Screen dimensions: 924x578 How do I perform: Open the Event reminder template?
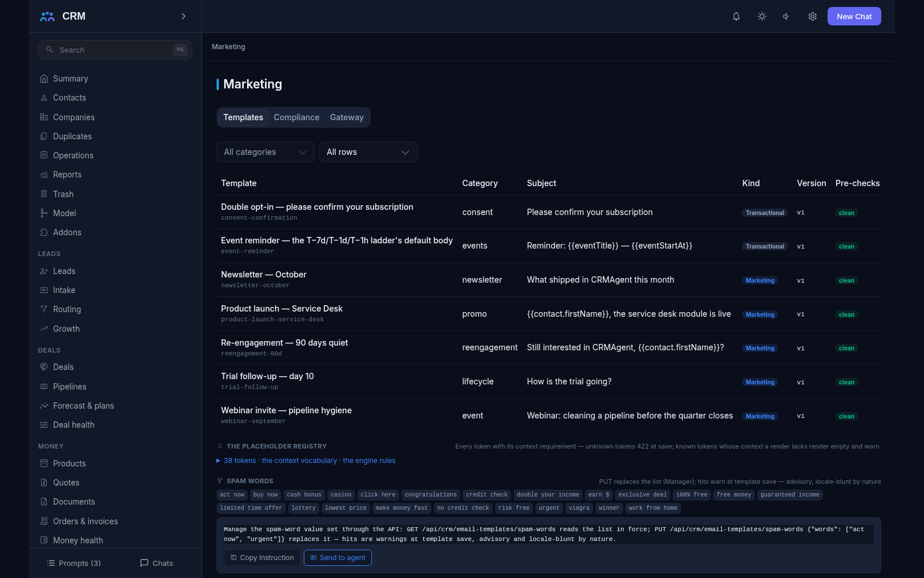point(549,246)
